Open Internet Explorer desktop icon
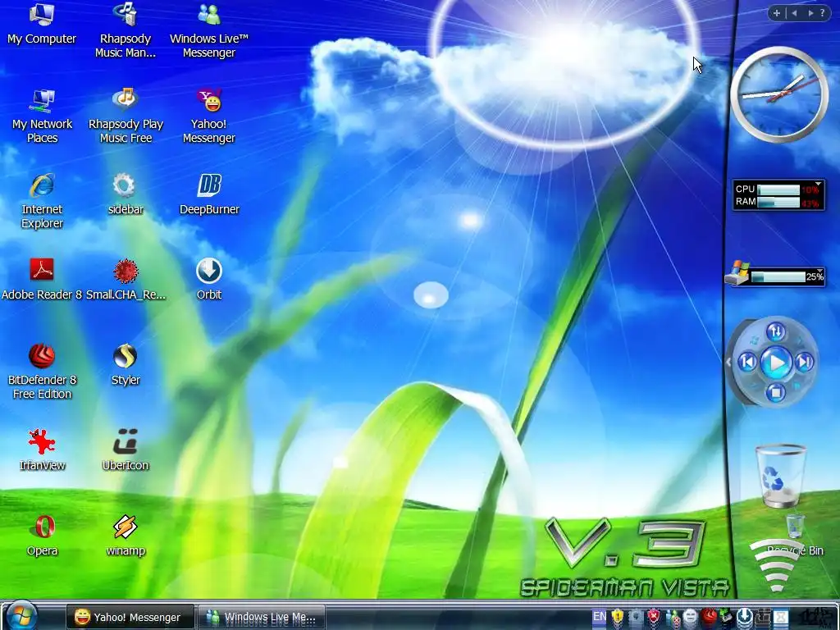 coord(42,201)
